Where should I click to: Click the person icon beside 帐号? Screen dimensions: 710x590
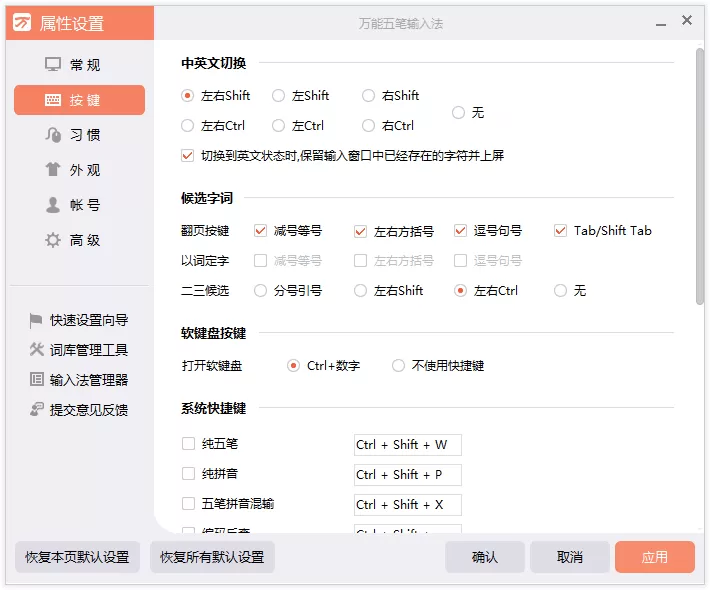pyautogui.click(x=53, y=205)
